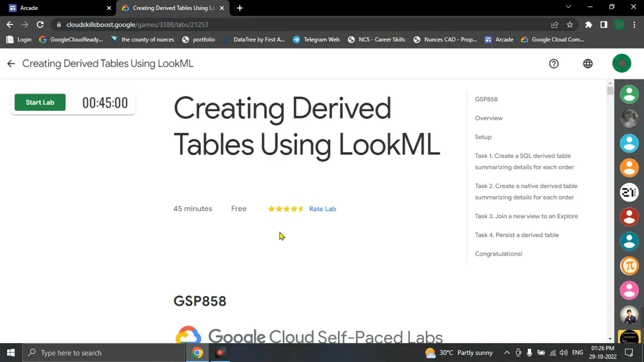Open the Telegram Web bookmark
The image size is (644, 362).
316,39
